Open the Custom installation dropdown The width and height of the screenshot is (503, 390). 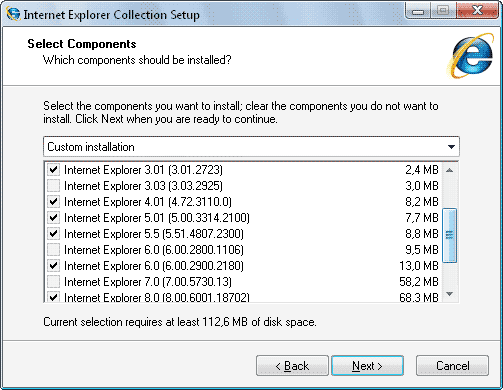(x=251, y=147)
